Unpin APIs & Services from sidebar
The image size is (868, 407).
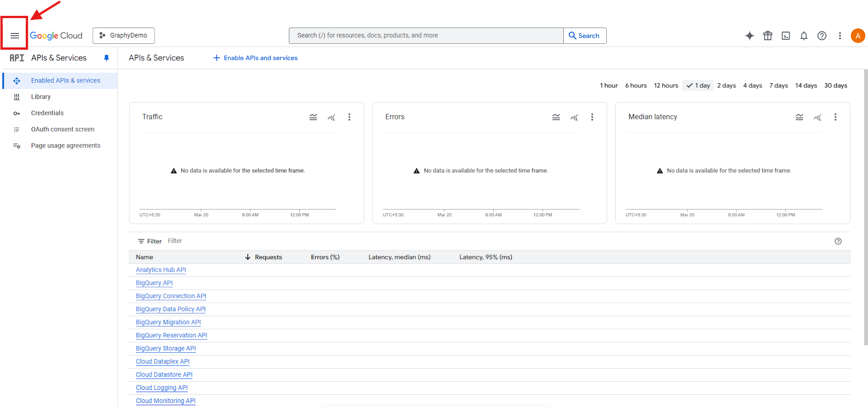coord(107,58)
